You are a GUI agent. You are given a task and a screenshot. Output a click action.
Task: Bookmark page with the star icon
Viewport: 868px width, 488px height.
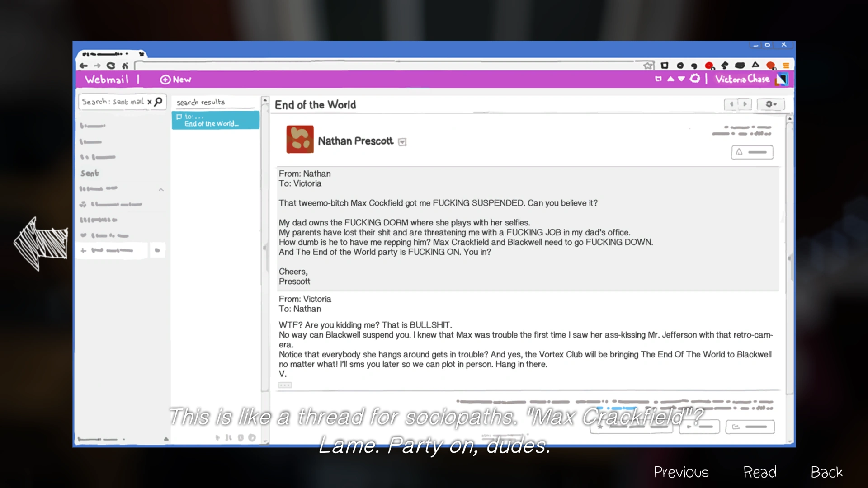(x=648, y=66)
